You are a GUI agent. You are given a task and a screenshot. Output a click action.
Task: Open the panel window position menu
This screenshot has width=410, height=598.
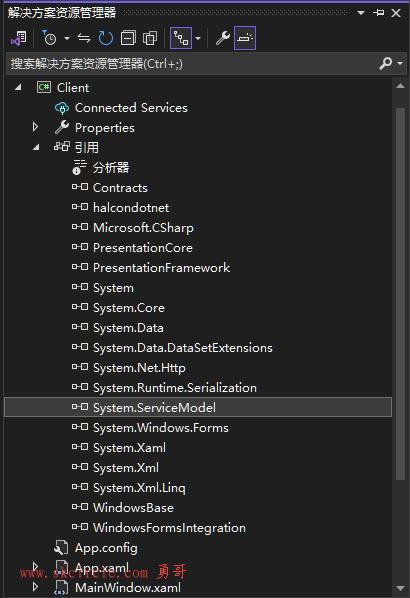tap(361, 13)
